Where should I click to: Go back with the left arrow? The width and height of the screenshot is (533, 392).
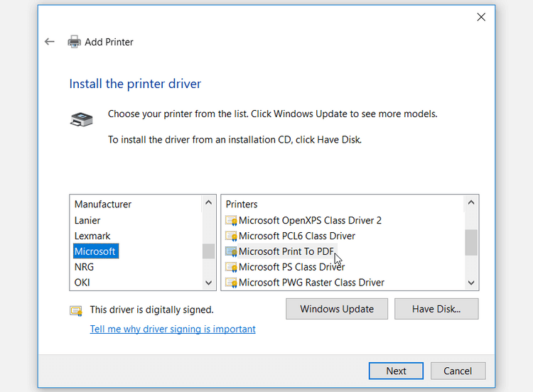(50, 42)
